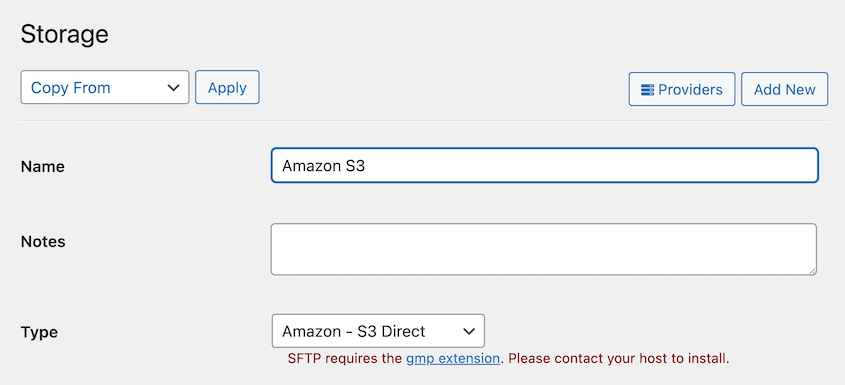Click the Type field label
Image resolution: width=845 pixels, height=385 pixels.
(x=39, y=332)
